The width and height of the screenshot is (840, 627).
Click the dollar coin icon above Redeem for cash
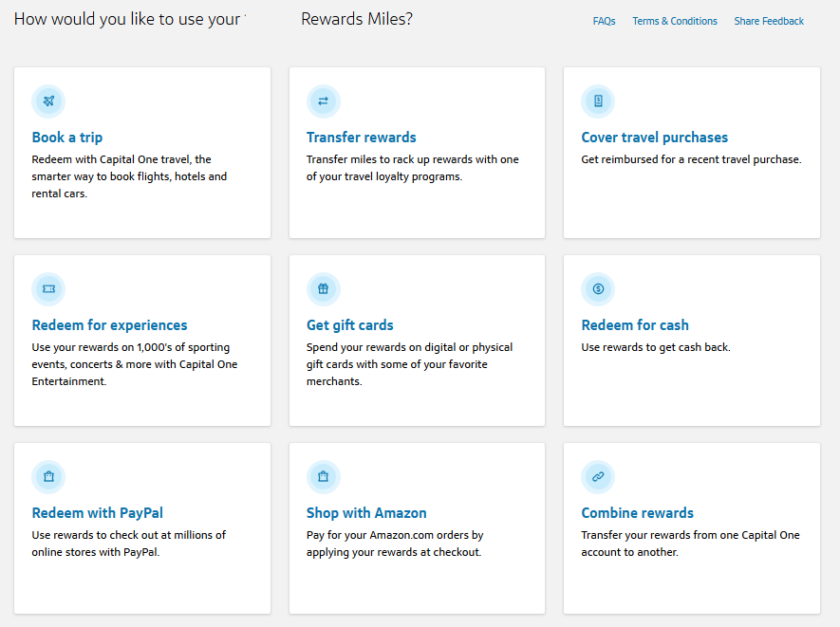coord(598,288)
